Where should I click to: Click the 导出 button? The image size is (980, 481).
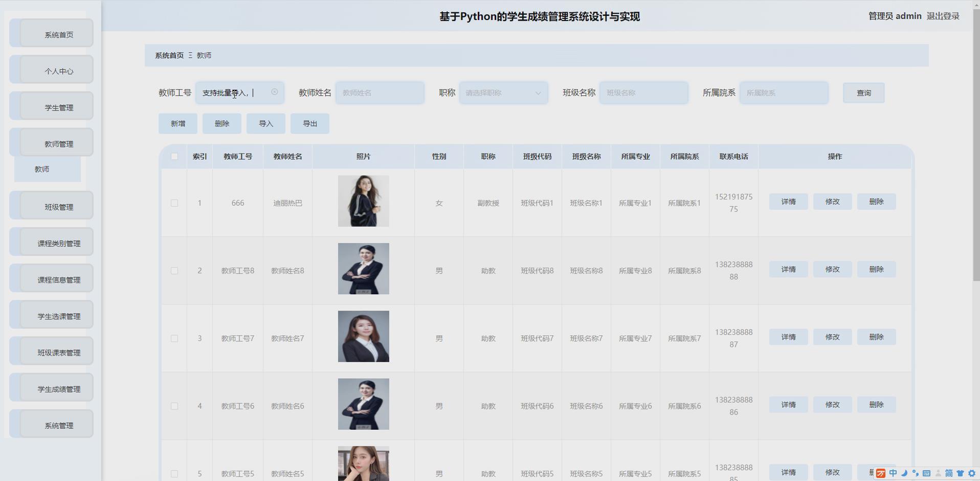tap(310, 123)
